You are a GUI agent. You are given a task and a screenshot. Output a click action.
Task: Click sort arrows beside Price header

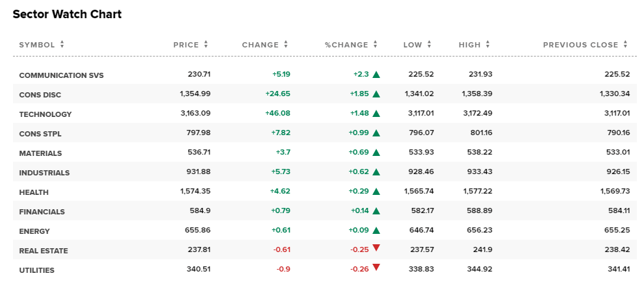[206, 45]
